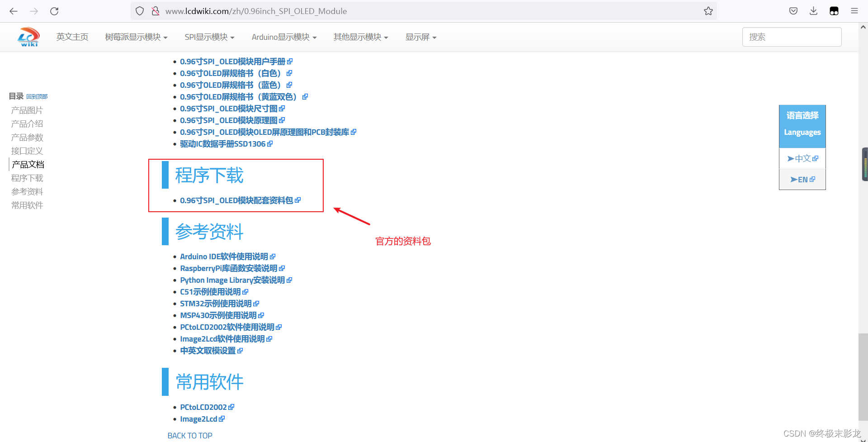
Task: Go to 产品参数 in the table of contents
Action: point(27,138)
